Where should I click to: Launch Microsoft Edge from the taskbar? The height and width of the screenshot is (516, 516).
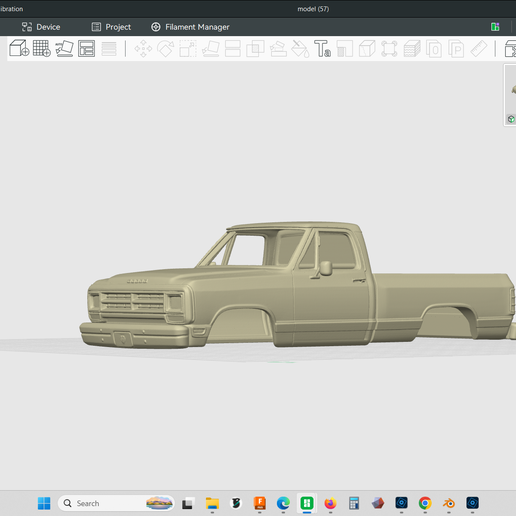pyautogui.click(x=283, y=503)
